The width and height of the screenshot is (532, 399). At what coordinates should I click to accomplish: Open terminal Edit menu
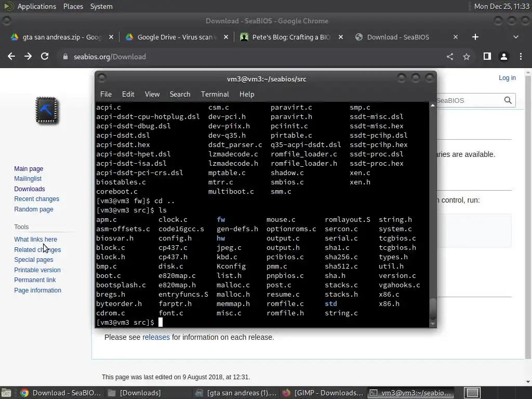128,95
